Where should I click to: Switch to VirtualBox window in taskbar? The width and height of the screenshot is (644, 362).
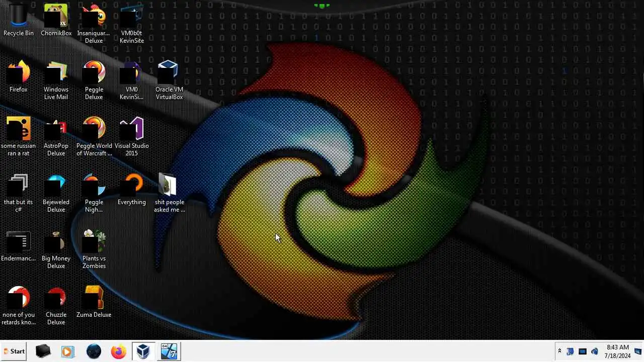[x=143, y=351]
